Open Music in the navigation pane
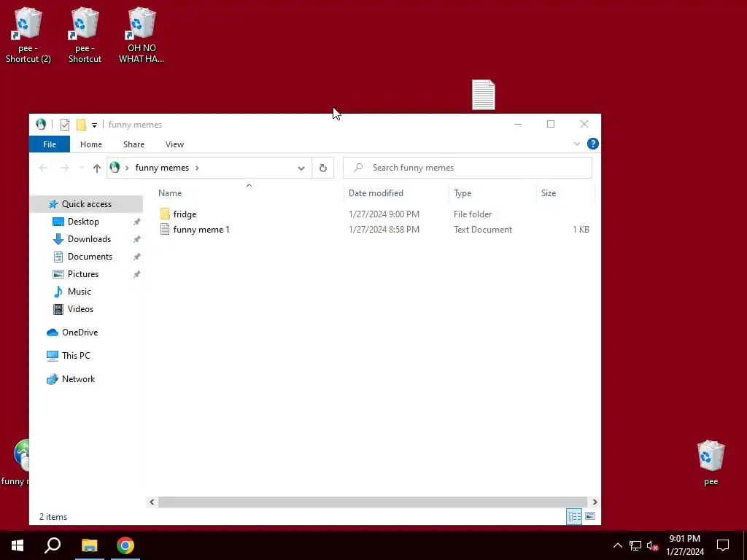 [79, 292]
